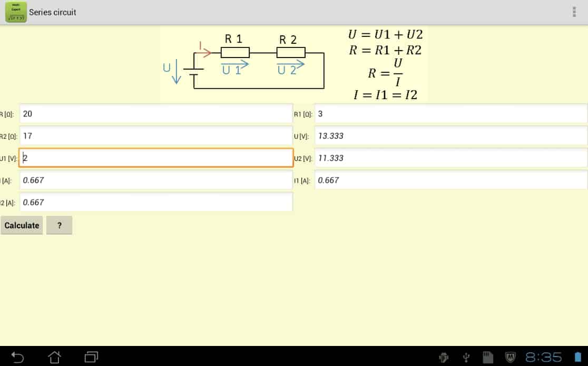Open the help question mark button
The image size is (588, 366).
pos(59,225)
